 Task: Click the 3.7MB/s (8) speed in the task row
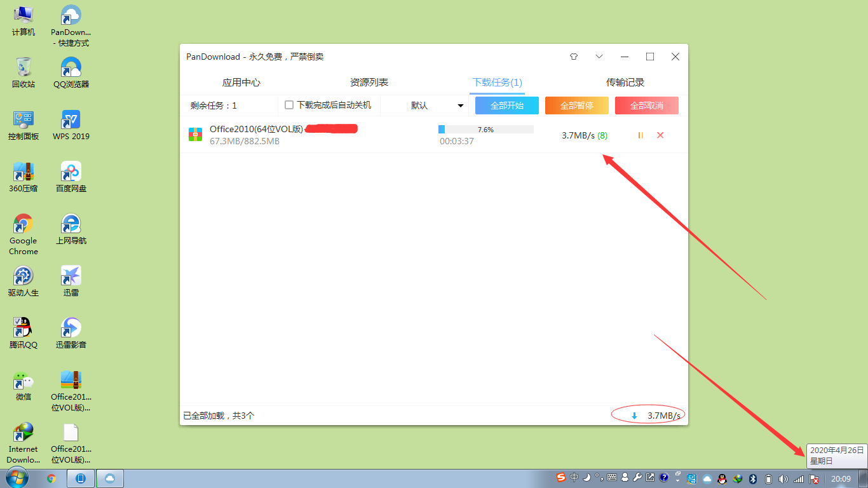coord(585,135)
